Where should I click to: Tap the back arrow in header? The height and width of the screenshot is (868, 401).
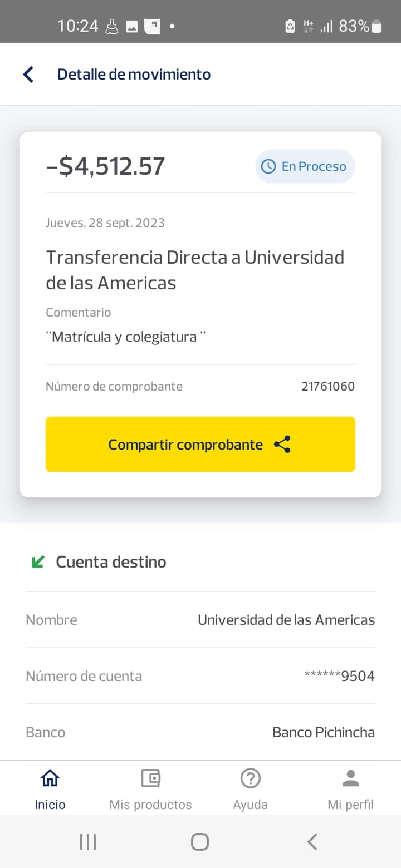(x=28, y=75)
